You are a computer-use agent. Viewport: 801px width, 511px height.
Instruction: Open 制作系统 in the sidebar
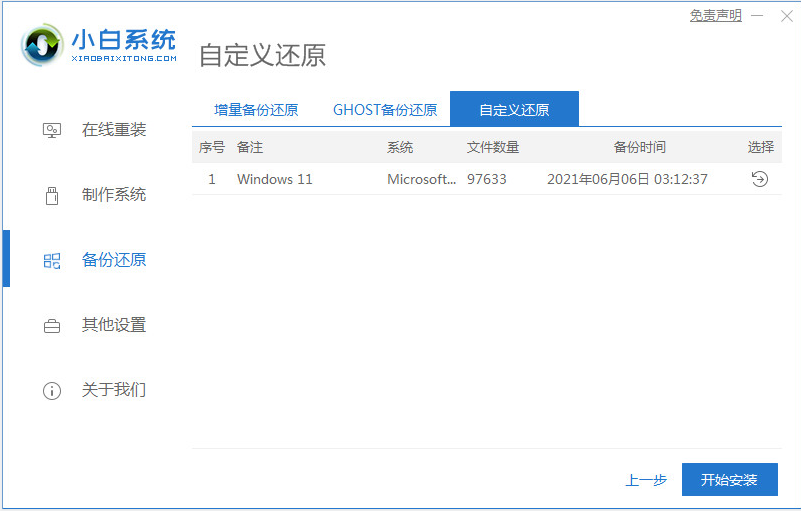pos(114,195)
